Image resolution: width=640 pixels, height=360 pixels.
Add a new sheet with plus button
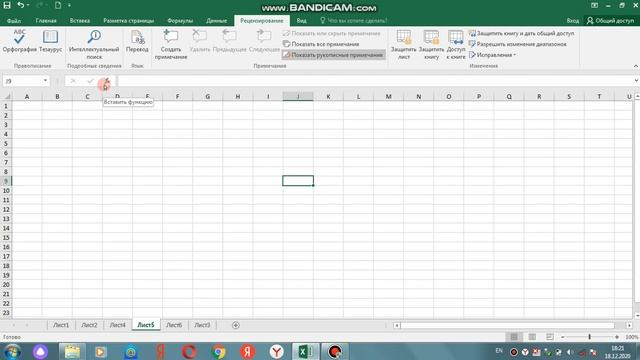coord(236,325)
